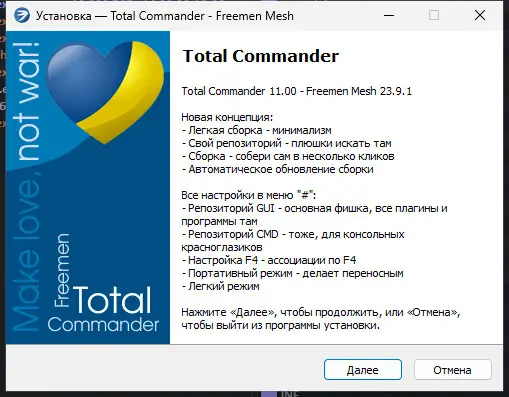Click the window title 'Установка — Total Commander - Freemen Mesh'

tap(165, 16)
